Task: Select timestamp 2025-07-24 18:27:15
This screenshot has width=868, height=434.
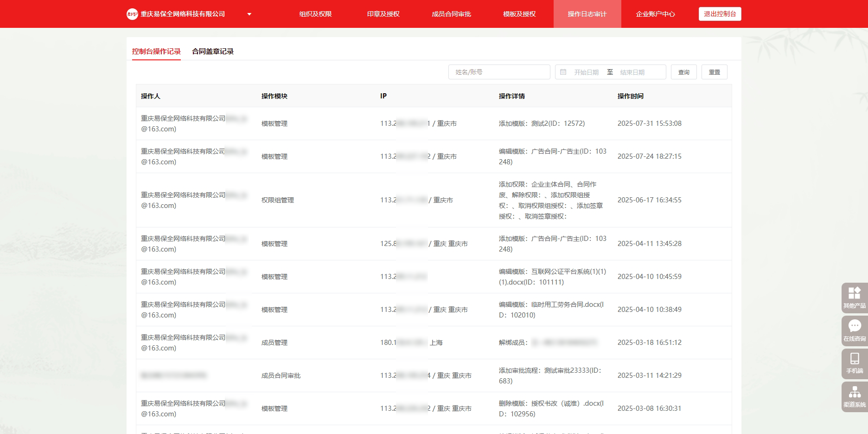Action: coord(649,156)
